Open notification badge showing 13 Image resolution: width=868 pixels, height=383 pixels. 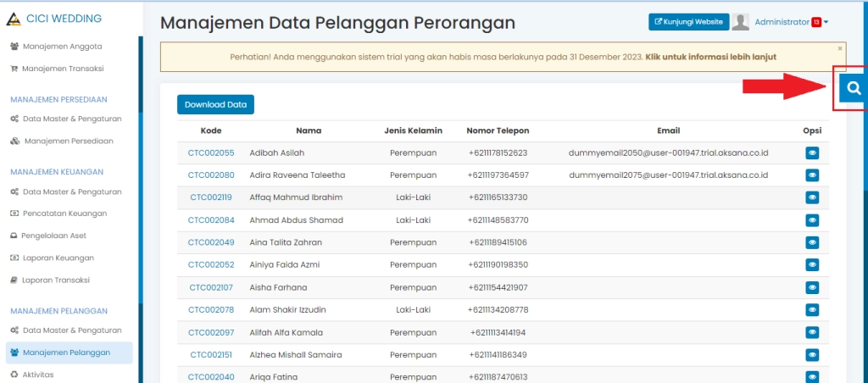pyautogui.click(x=816, y=22)
